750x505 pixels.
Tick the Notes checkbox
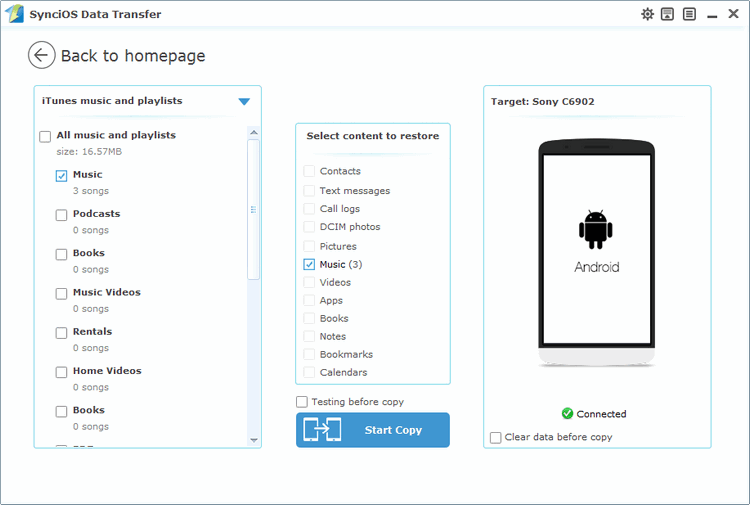pos(309,336)
